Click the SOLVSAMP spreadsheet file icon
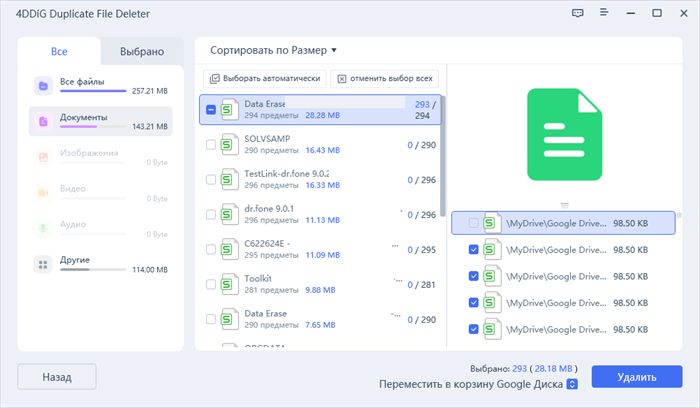700x408 pixels. point(229,145)
